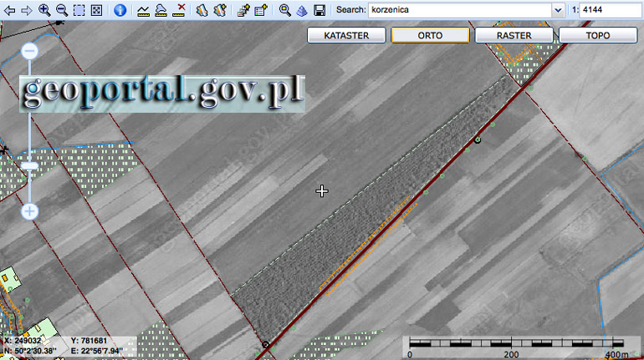
Task: Click the blue info identify tool
Action: (x=120, y=10)
